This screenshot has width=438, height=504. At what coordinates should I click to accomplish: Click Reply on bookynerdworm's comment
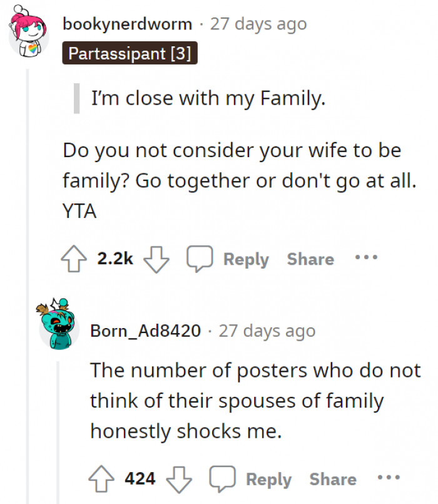pos(247,258)
